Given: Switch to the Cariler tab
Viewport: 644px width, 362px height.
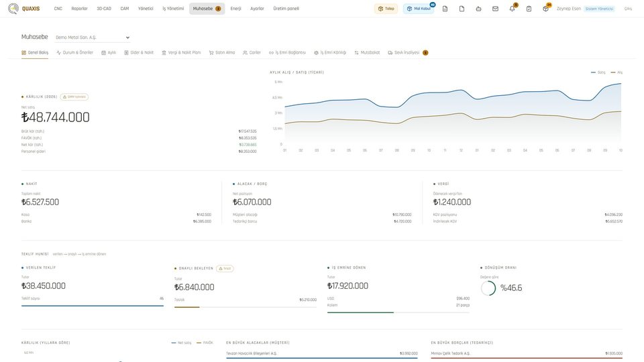Looking at the screenshot, I should click(x=252, y=52).
